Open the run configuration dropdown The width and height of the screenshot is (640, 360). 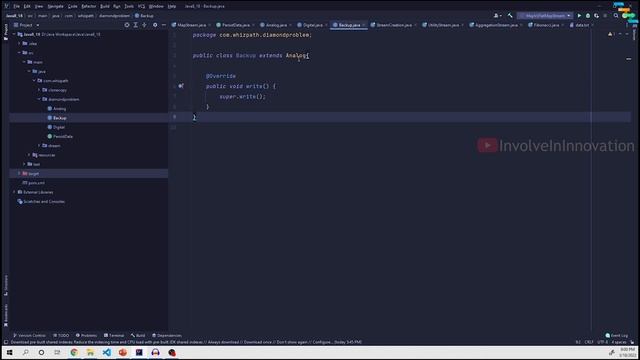(x=545, y=16)
